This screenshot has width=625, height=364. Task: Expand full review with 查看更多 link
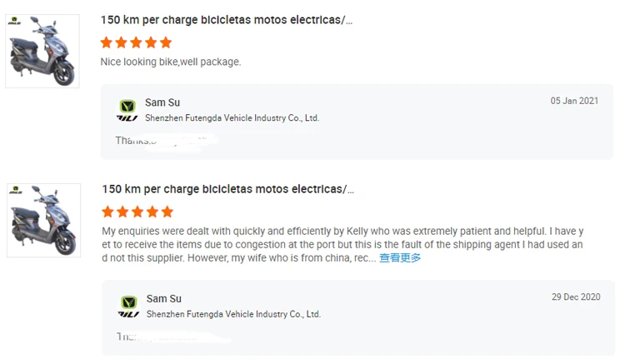(400, 258)
